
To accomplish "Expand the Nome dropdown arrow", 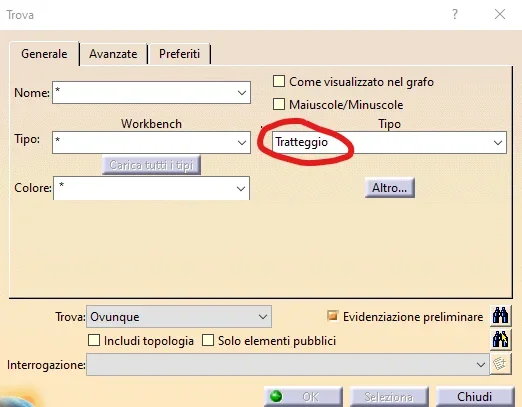I will 242,93.
